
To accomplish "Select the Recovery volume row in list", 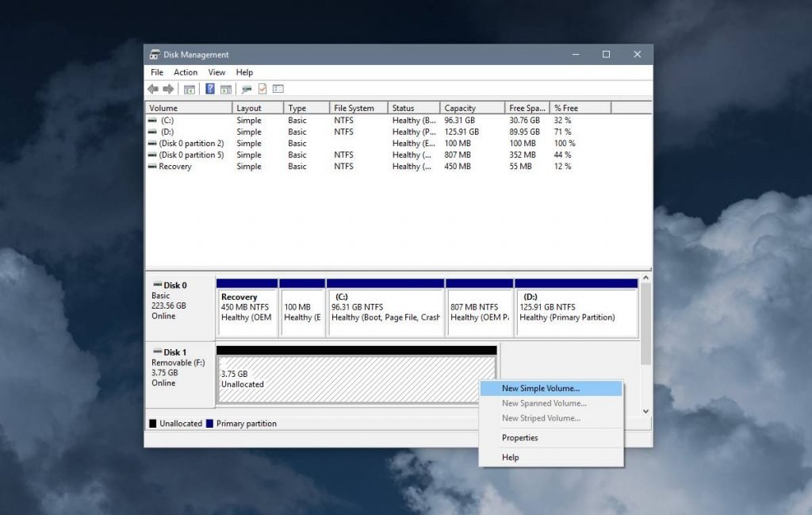I will tap(174, 167).
